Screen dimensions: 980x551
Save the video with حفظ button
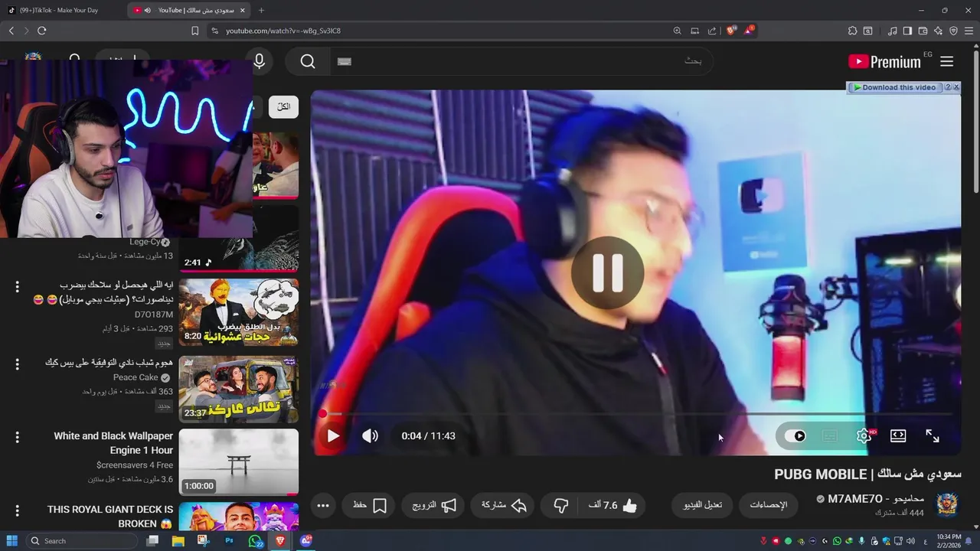(x=369, y=505)
